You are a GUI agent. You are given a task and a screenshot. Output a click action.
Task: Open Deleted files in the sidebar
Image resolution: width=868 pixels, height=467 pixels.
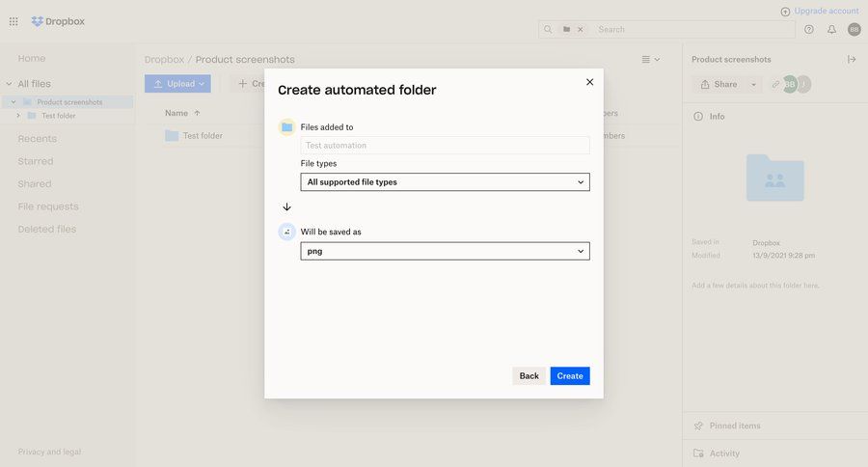[x=47, y=229]
